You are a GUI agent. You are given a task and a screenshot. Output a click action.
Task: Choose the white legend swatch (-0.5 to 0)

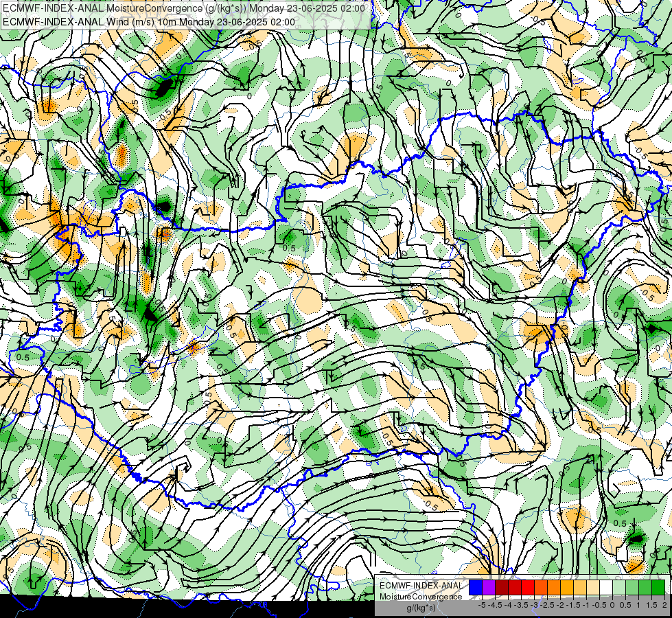pyautogui.click(x=606, y=587)
